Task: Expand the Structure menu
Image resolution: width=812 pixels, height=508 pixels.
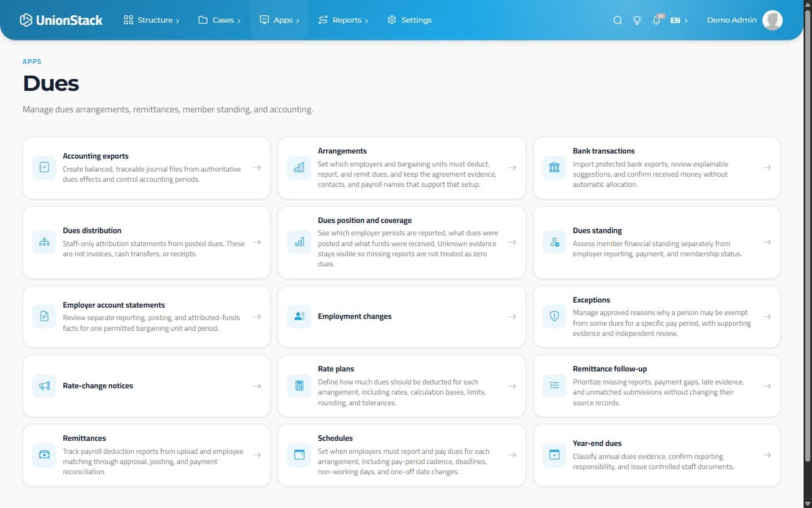Action: point(152,20)
